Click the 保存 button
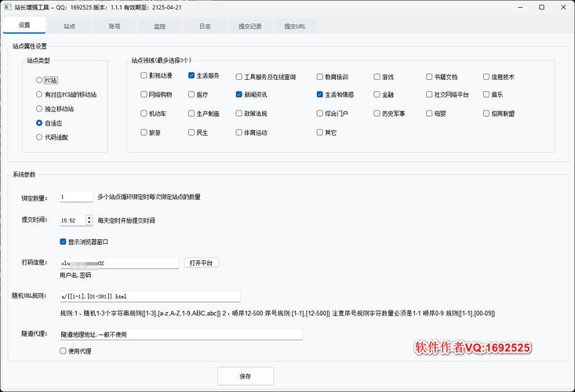The height and width of the screenshot is (392, 575). click(246, 376)
